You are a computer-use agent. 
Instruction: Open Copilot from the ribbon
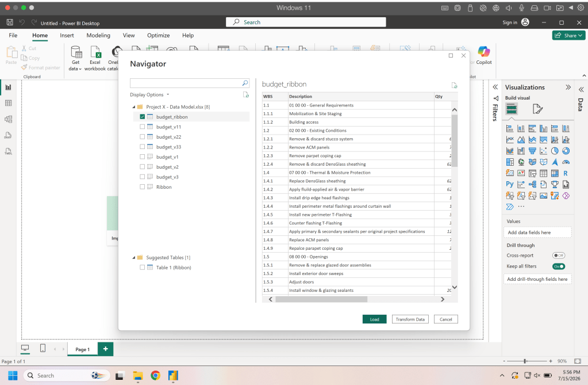[484, 56]
